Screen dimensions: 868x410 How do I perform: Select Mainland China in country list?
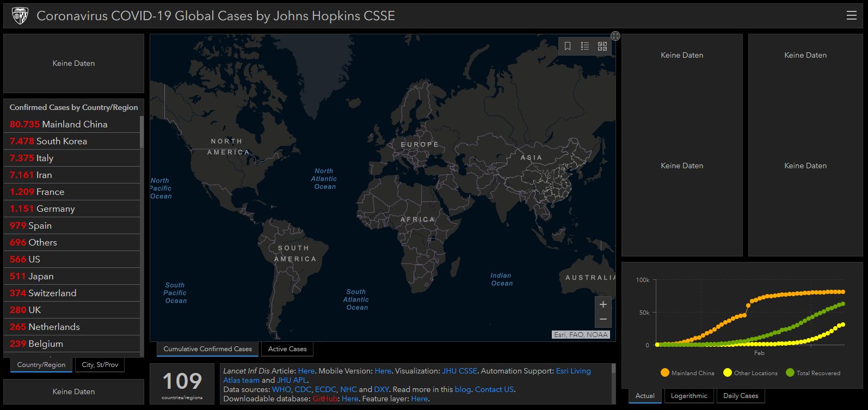pyautogui.click(x=72, y=124)
